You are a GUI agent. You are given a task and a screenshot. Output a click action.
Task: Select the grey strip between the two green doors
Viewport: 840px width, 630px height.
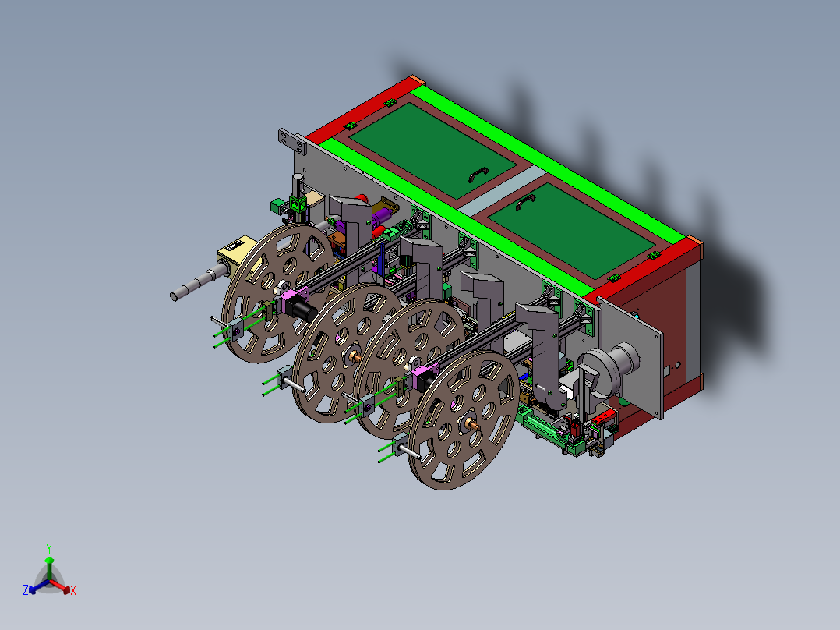(502, 191)
